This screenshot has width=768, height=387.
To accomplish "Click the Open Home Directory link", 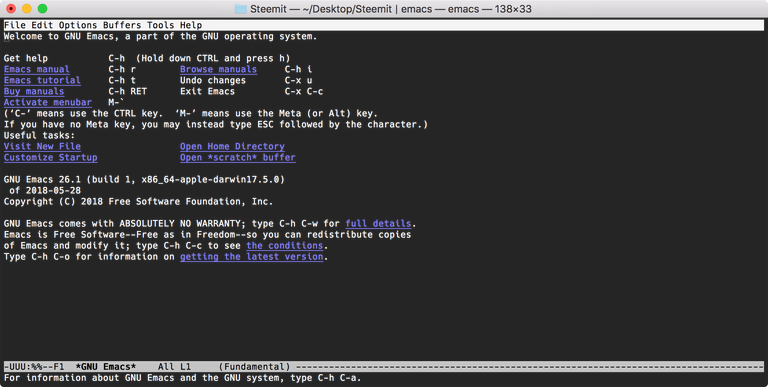I will [232, 146].
